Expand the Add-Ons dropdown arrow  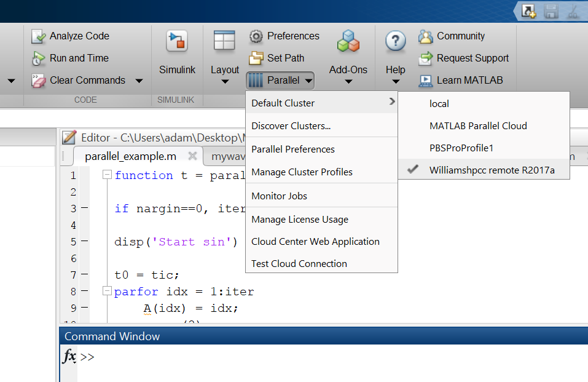348,82
